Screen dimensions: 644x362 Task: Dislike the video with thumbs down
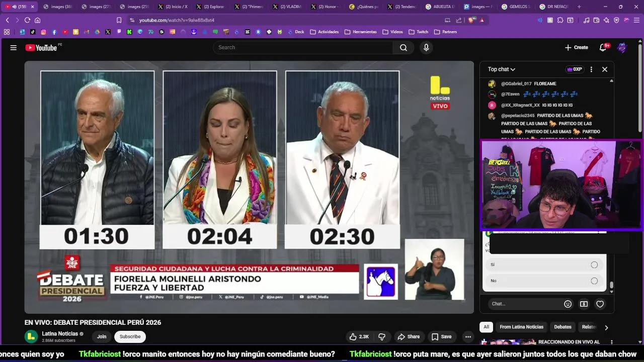(382, 337)
